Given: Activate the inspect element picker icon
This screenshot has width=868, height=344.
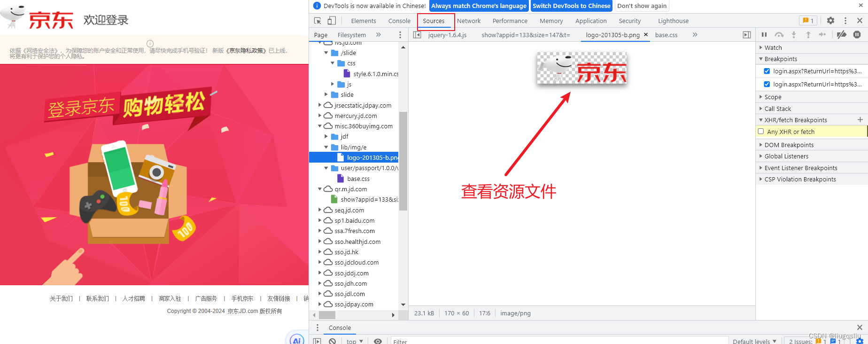Looking at the screenshot, I should [x=318, y=21].
